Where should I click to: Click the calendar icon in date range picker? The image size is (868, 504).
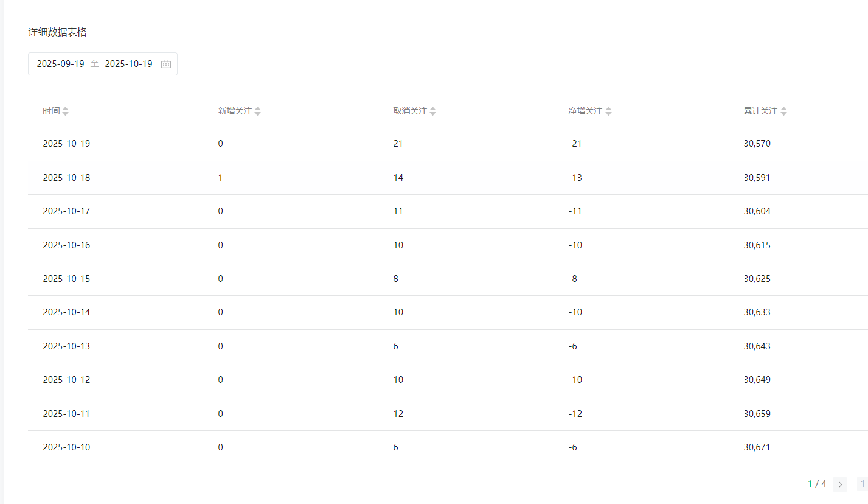(166, 64)
